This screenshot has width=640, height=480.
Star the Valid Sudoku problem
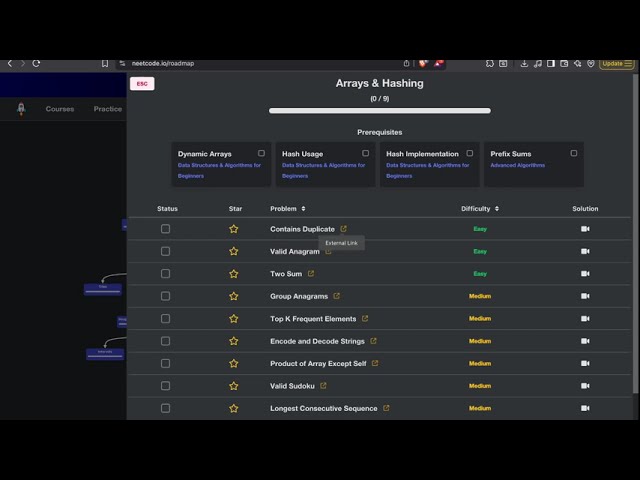pyautogui.click(x=233, y=386)
